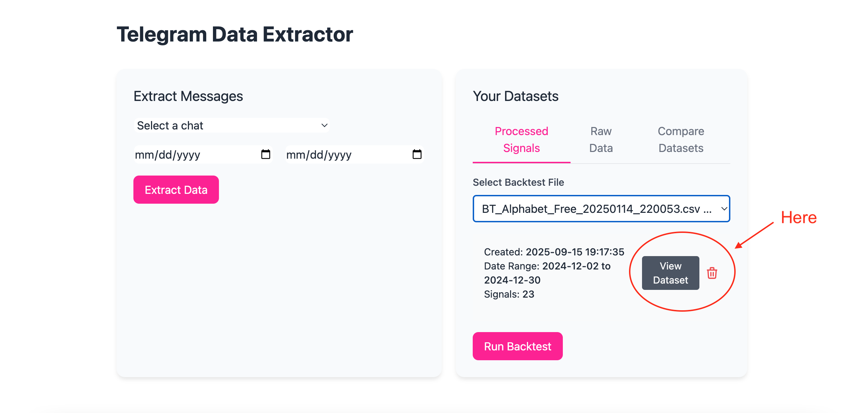Viewport: 868px width, 413px height.
Task: Expand the Select a chat dropdown
Action: [x=232, y=126]
